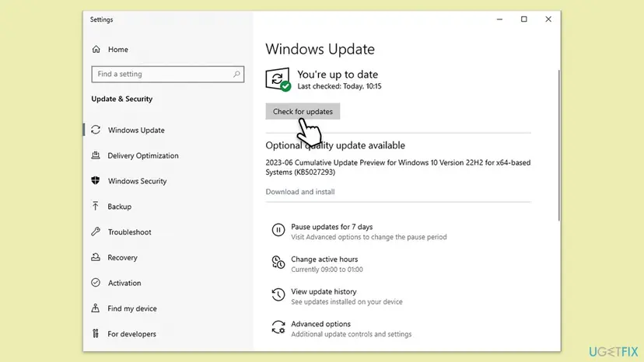Open Advanced options link
Image resolution: width=644 pixels, height=362 pixels.
tap(320, 324)
